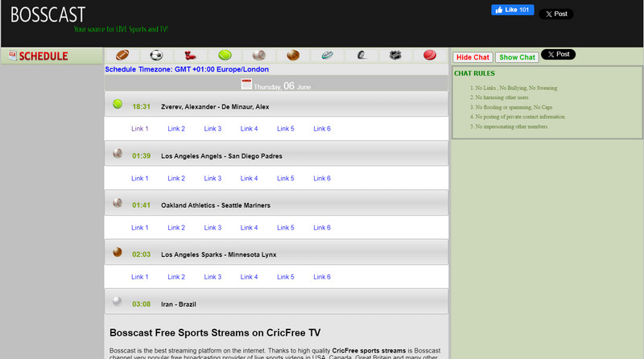Click Link 3 under Sparks - Lynx
The image size is (644, 359).
point(213,277)
